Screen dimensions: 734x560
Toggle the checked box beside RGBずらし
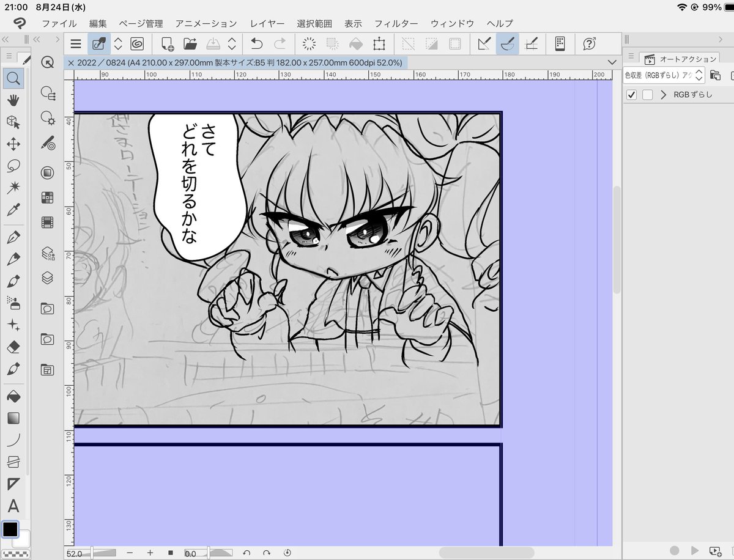pos(632,95)
